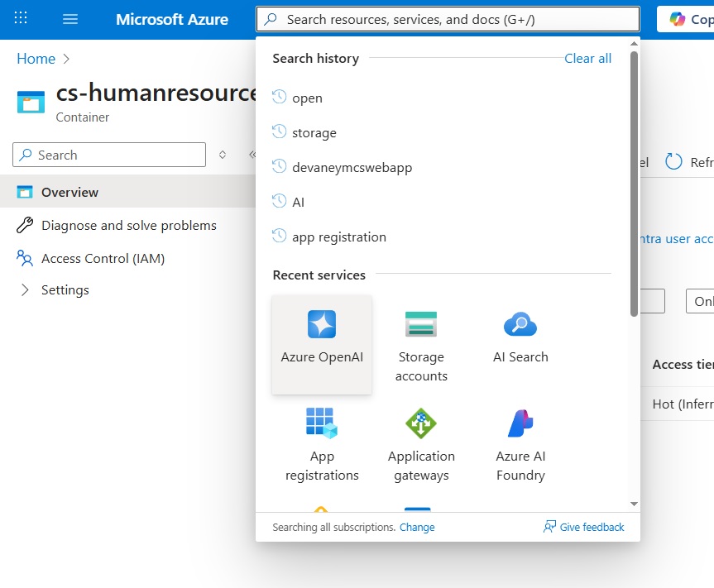This screenshot has height=588, width=714.
Task: Focus the resource menu Search field
Action: pos(109,155)
